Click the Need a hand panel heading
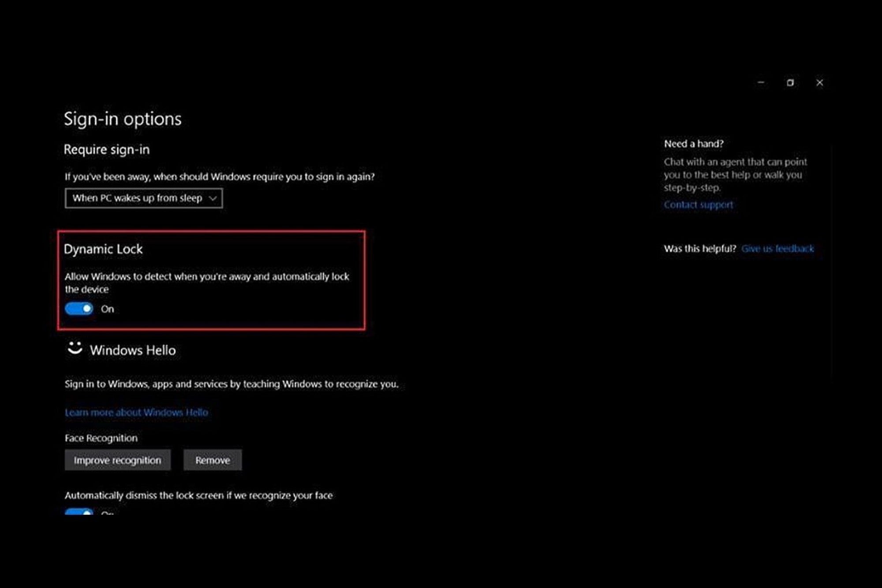The width and height of the screenshot is (882, 588). tap(694, 143)
